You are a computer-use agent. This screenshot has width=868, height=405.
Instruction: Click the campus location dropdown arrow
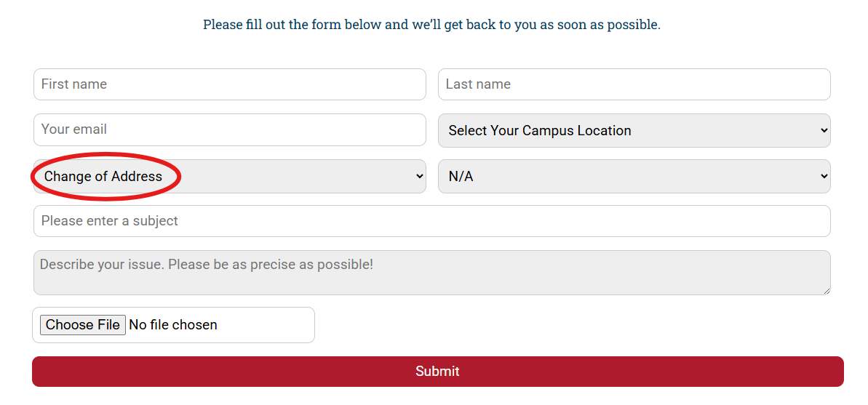(824, 131)
